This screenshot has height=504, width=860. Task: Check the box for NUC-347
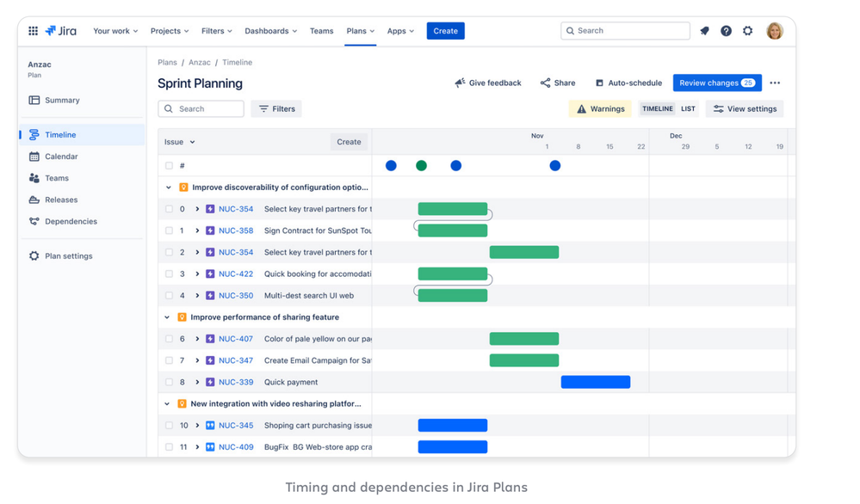click(169, 360)
